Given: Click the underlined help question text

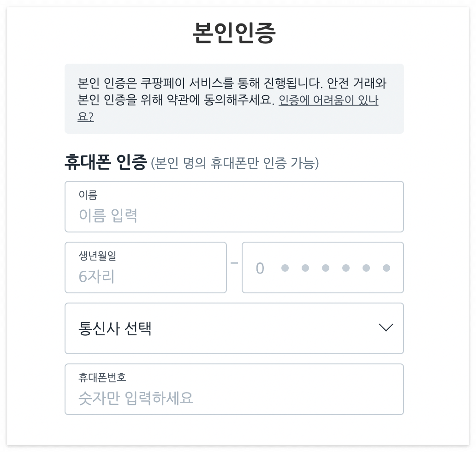Looking at the screenshot, I should click(x=328, y=101).
